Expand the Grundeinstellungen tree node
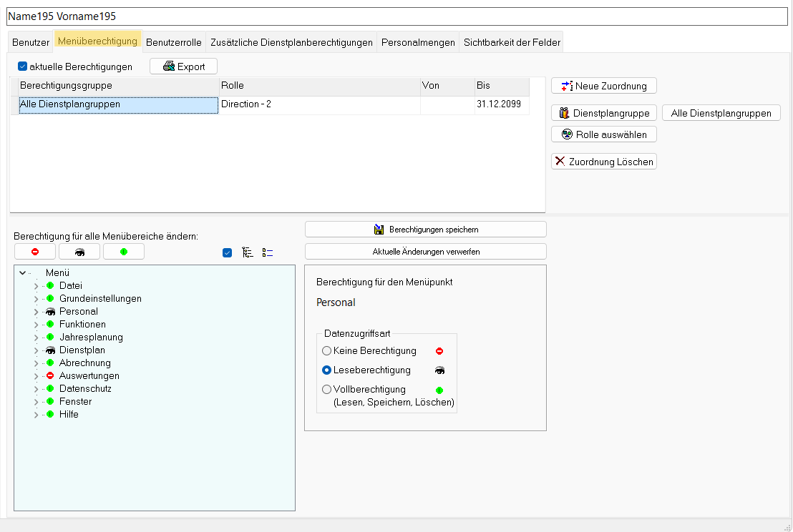Image resolution: width=793 pixels, height=532 pixels. pos(36,298)
